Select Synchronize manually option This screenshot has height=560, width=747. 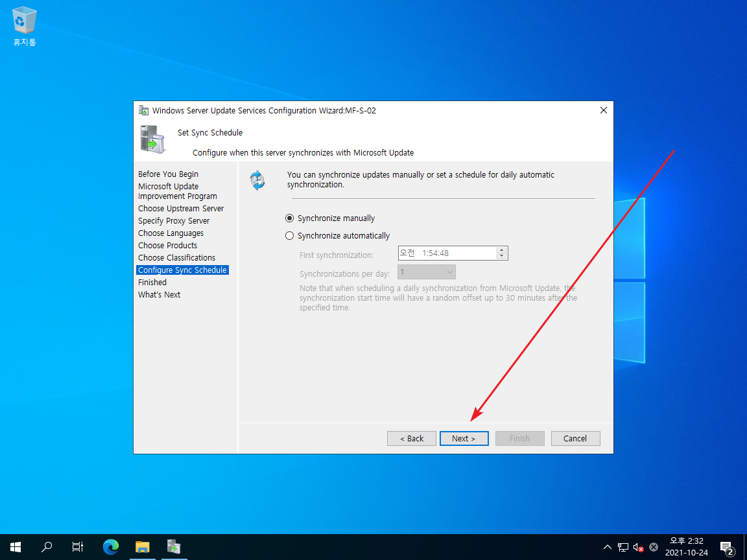point(330,218)
